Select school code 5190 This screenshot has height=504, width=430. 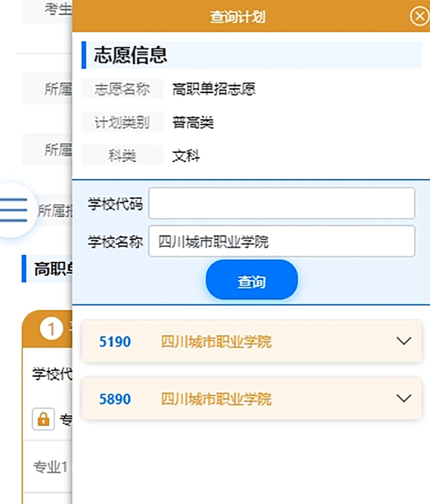coord(115,342)
